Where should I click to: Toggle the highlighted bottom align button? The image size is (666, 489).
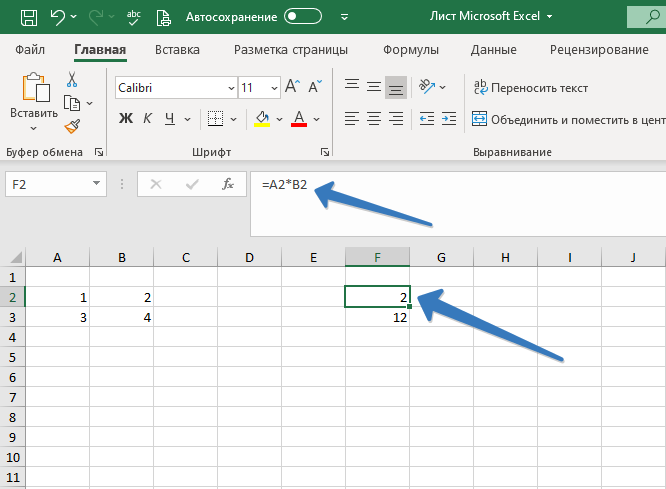pos(396,88)
